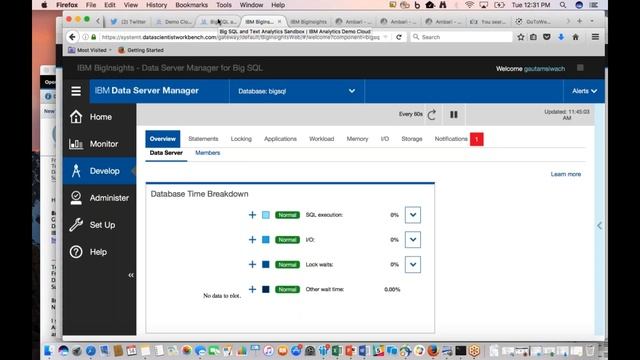Go back in the Firefox browser
Screen dimensions: 640x360
72,37
